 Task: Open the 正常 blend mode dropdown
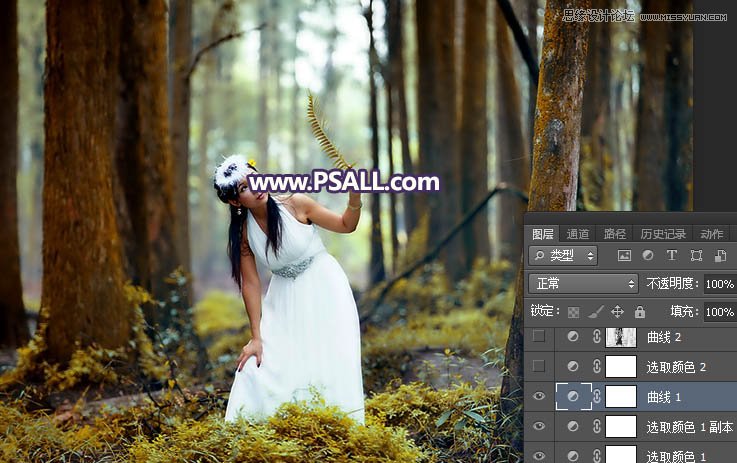coord(583,283)
